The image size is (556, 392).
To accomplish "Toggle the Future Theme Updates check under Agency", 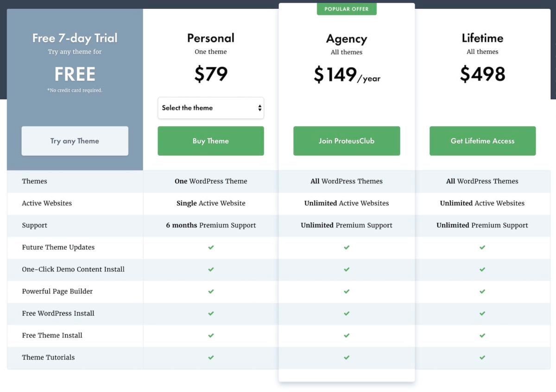I will pyautogui.click(x=347, y=248).
